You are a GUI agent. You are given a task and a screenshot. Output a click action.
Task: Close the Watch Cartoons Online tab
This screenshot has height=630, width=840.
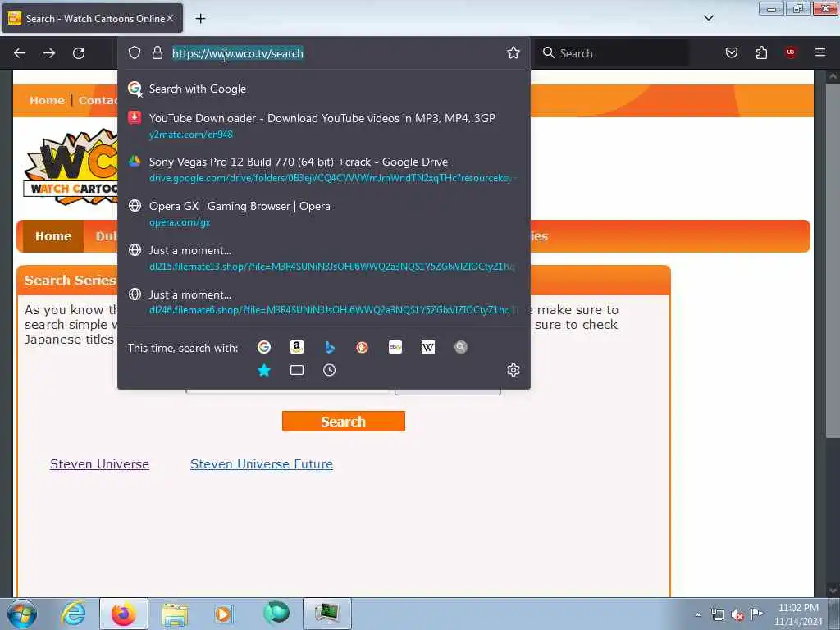coord(170,18)
